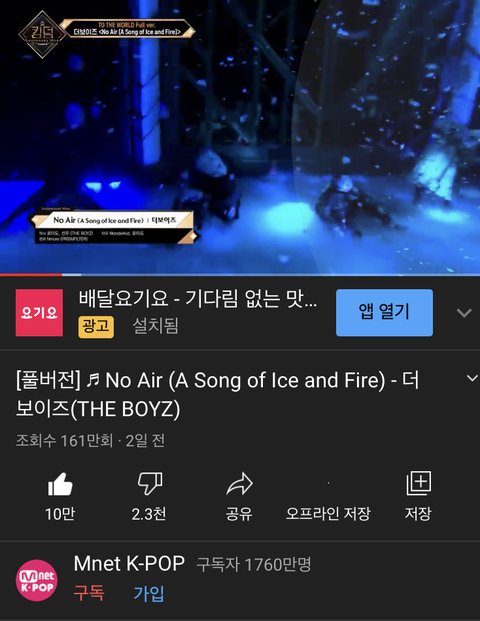The image size is (480, 621).
Task: Tap the No Air song caption overlay
Action: tap(114, 227)
